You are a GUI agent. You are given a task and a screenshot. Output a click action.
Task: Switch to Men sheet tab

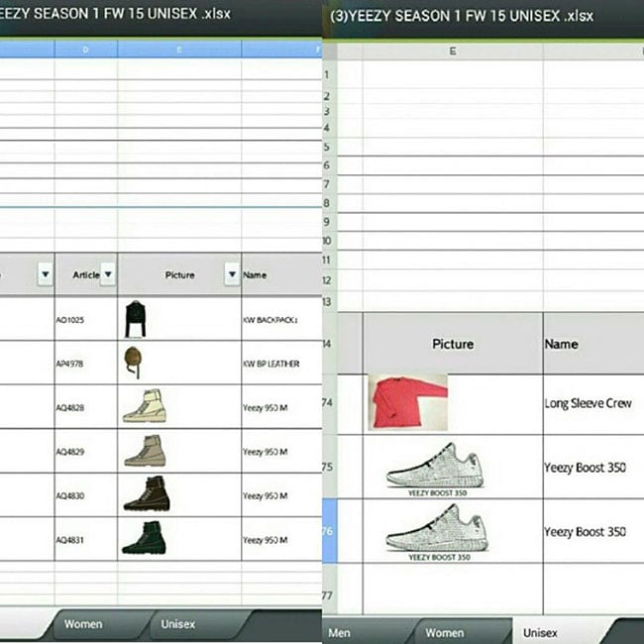point(339,632)
